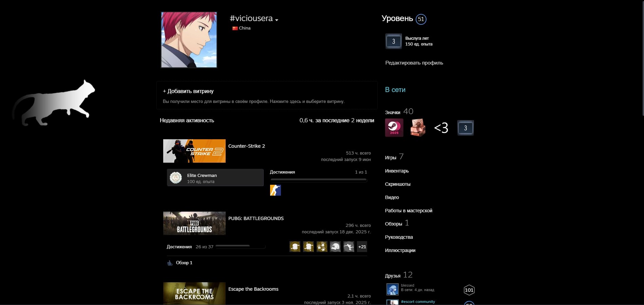The height and width of the screenshot is (305, 644).
Task: Click the Counter-Strike 2 achievement icon
Action: coord(276,190)
